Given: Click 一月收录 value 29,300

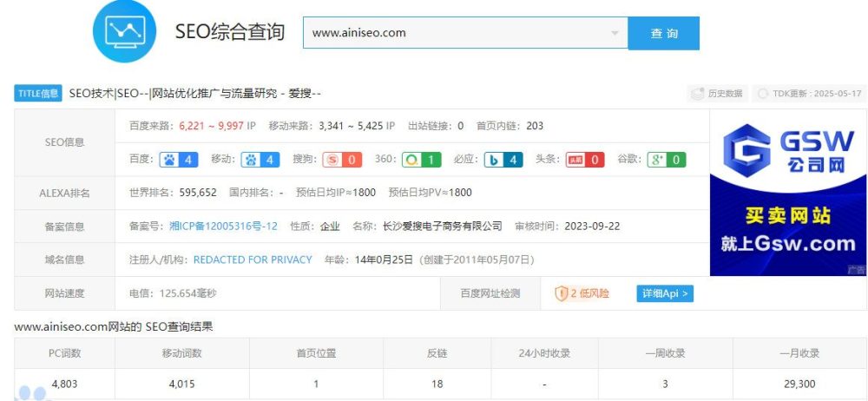Looking at the screenshot, I should coord(799,384).
